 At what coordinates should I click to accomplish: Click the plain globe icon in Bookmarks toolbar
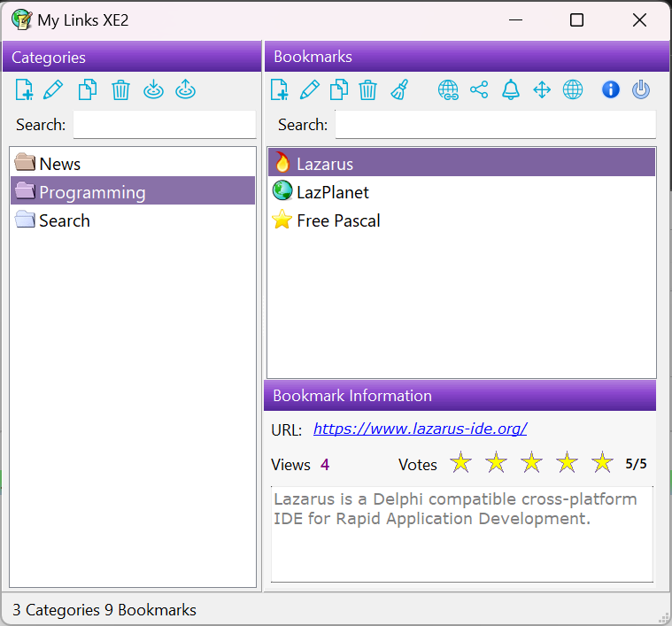tap(573, 89)
